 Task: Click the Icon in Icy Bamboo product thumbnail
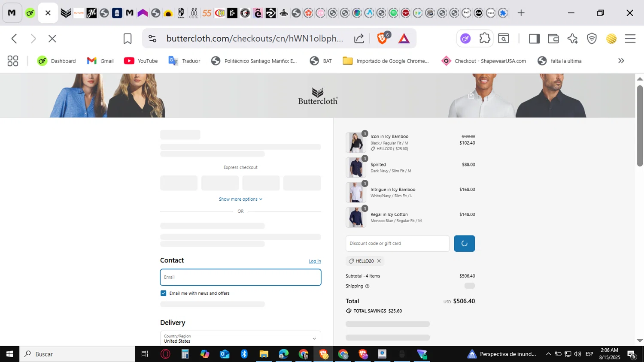click(355, 142)
